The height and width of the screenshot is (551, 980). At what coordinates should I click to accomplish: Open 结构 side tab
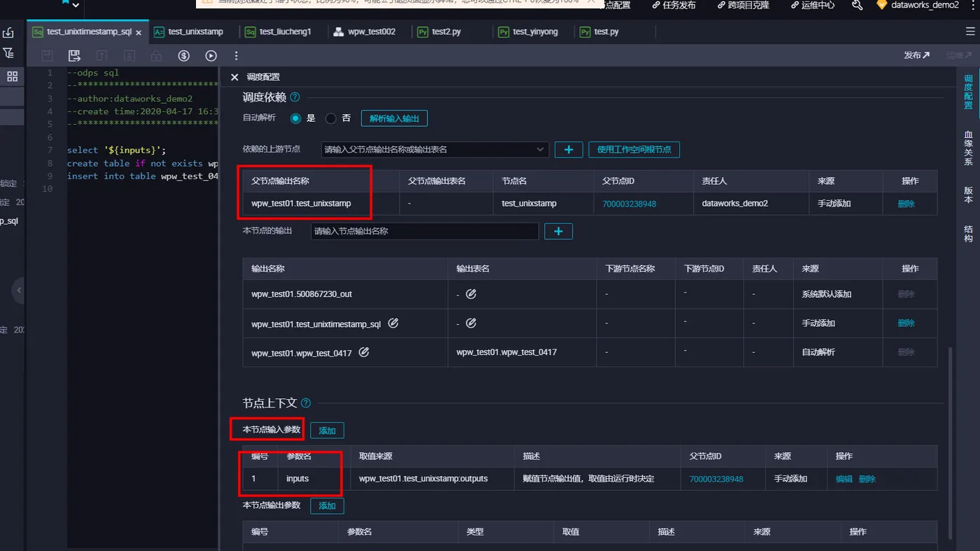(968, 233)
